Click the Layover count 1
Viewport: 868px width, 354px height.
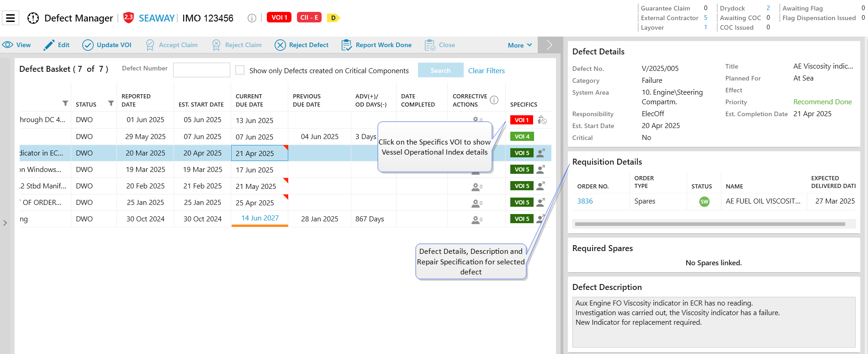pos(706,27)
